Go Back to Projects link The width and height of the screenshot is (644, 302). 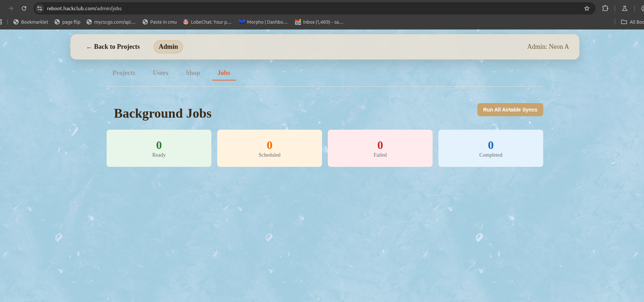113,47
